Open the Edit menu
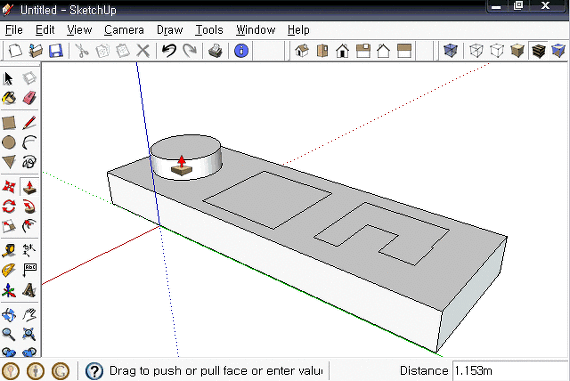This screenshot has height=381, width=570. pyautogui.click(x=45, y=30)
